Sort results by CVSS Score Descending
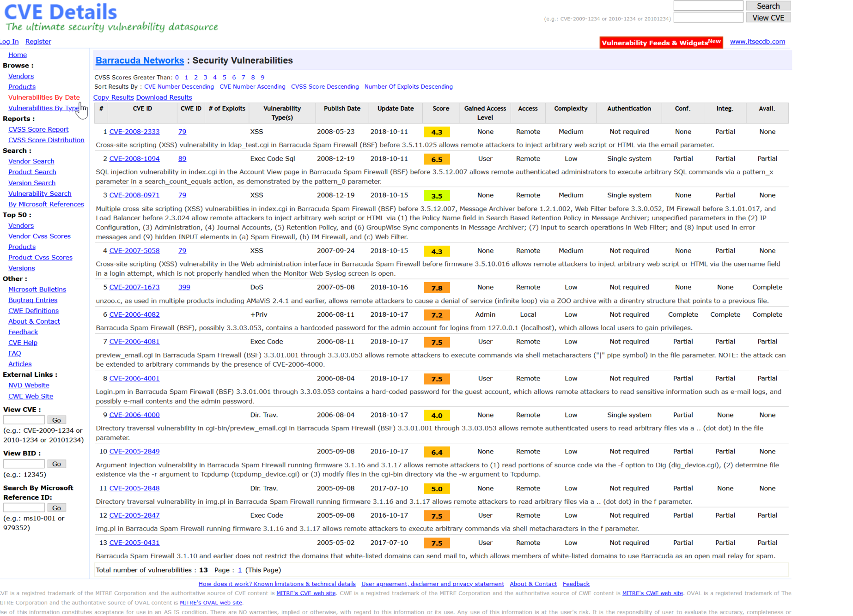853x616 pixels. pyautogui.click(x=324, y=87)
